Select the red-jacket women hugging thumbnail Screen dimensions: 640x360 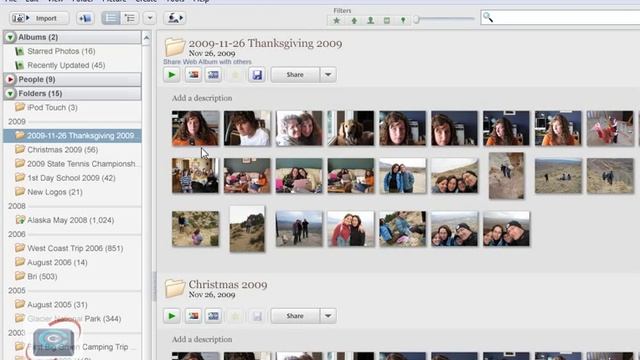[351, 229]
